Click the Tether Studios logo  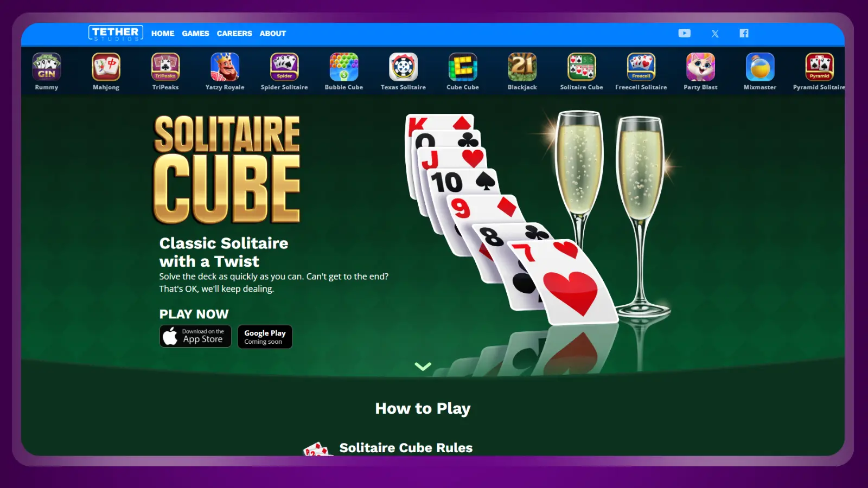pyautogui.click(x=116, y=33)
